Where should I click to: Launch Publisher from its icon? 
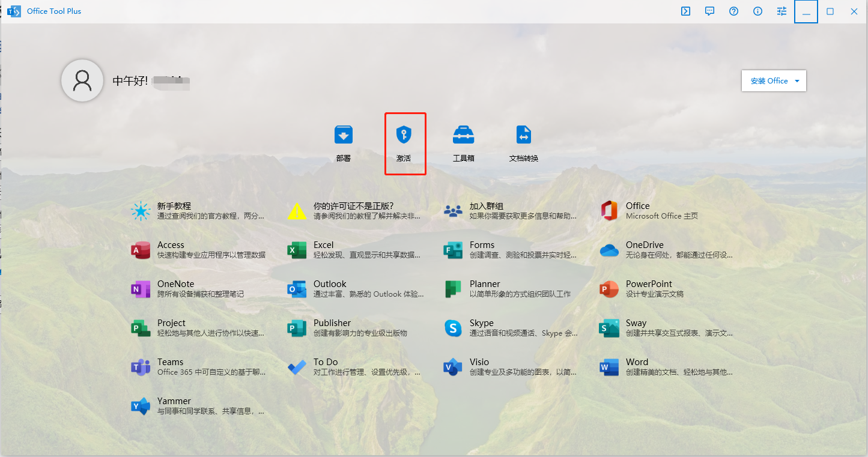pos(297,328)
